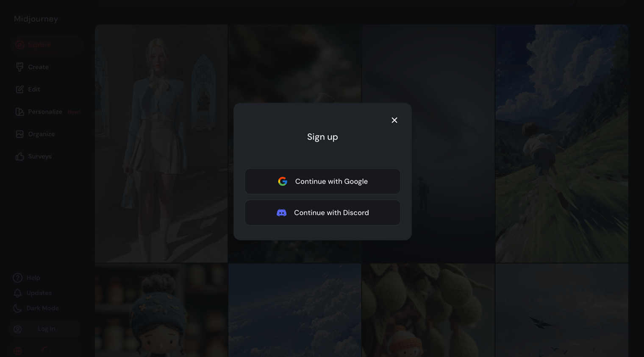Viewport: 644px width, 357px height.
Task: Click the Personalize icon
Action: [x=19, y=112]
